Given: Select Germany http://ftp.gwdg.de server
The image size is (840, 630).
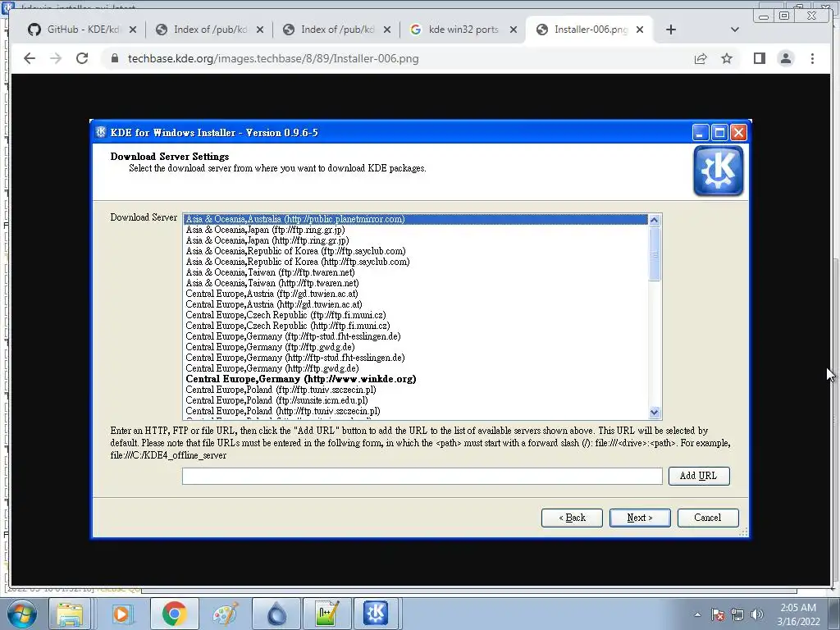Looking at the screenshot, I should click(x=415, y=368).
